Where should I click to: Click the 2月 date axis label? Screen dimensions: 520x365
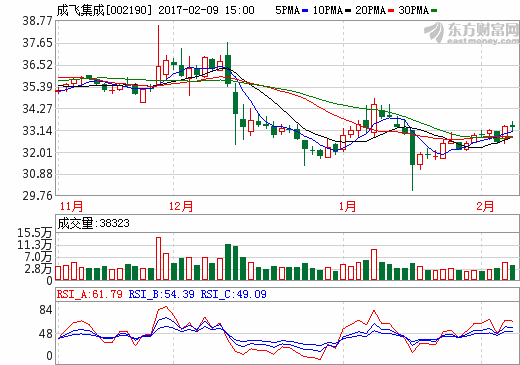click(485, 206)
